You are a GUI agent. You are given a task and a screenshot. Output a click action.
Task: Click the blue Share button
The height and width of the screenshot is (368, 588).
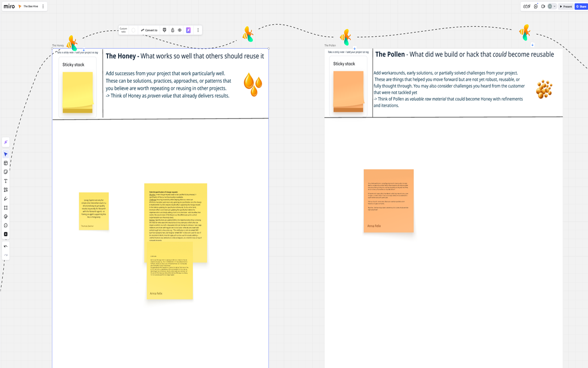coord(581,6)
